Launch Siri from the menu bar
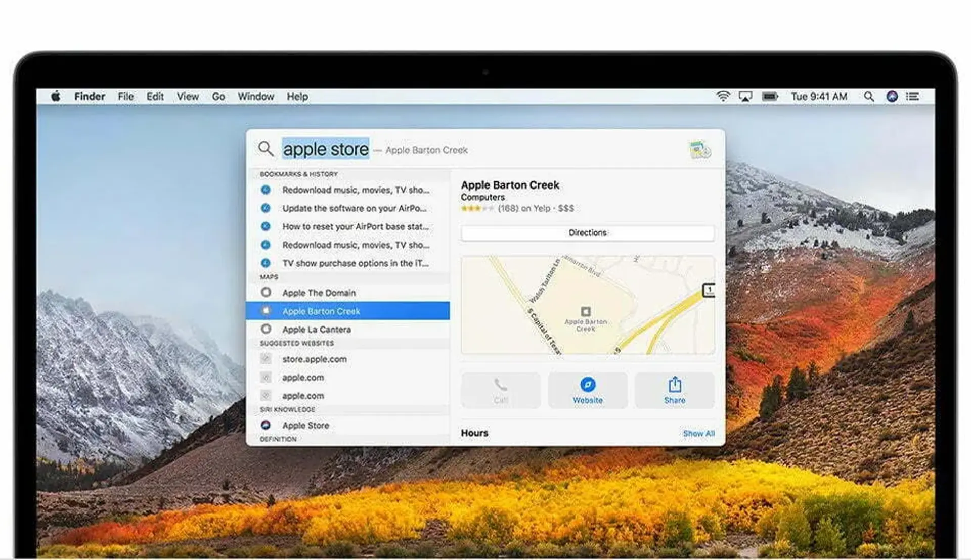Image resolution: width=971 pixels, height=560 pixels. tap(892, 96)
